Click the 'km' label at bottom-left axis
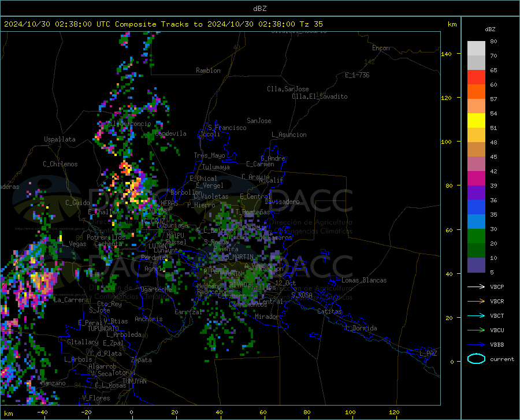Screen dimensions: 520x420 8,414
